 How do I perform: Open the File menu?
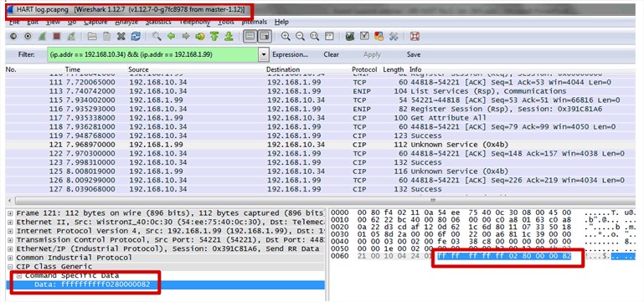14,22
